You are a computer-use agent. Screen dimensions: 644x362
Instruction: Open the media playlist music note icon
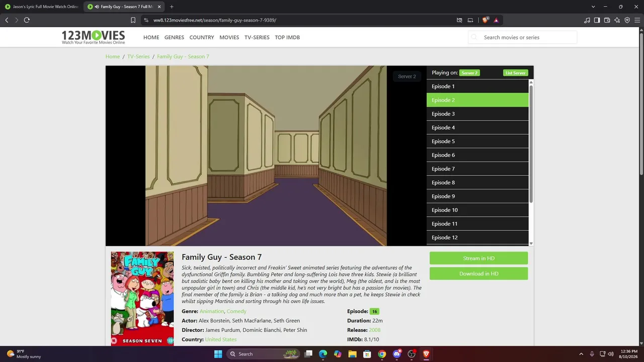click(587, 20)
